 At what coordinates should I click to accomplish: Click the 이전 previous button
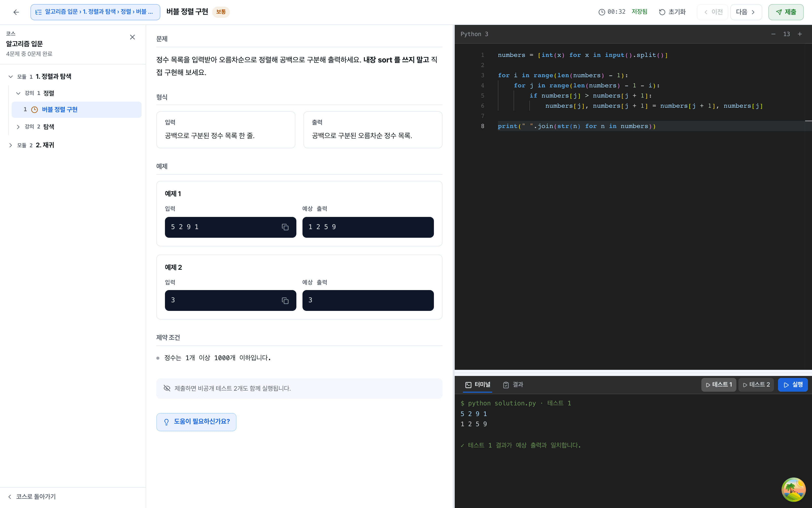point(713,12)
